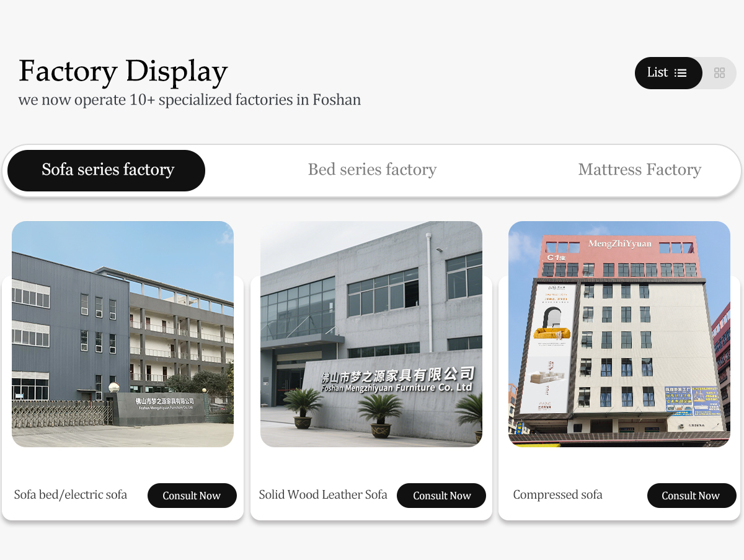
Task: Open the Solid Wood Leather Sofa factory photo
Action: [x=371, y=334]
